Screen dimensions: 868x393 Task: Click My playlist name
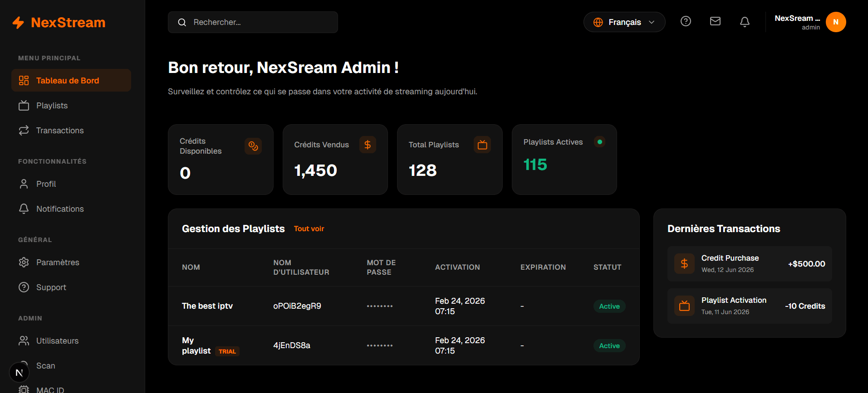(196, 345)
